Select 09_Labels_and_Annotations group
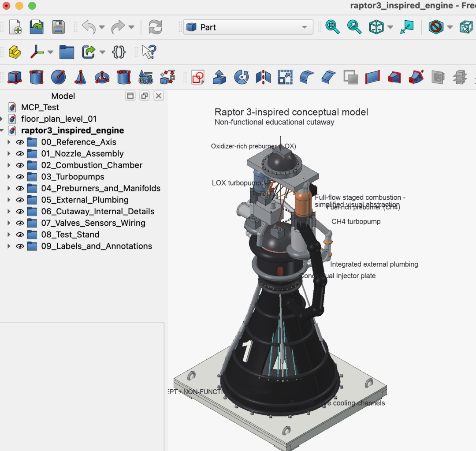The height and width of the screenshot is (451, 476). coord(97,246)
